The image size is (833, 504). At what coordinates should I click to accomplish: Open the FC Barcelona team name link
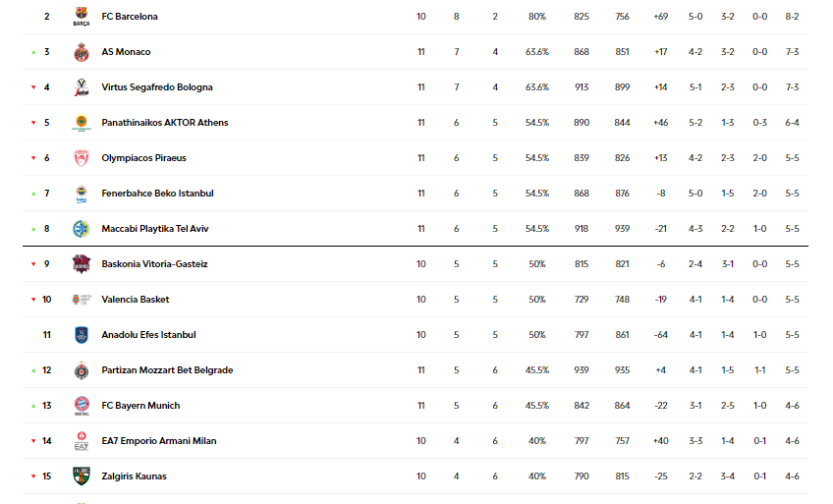click(130, 17)
